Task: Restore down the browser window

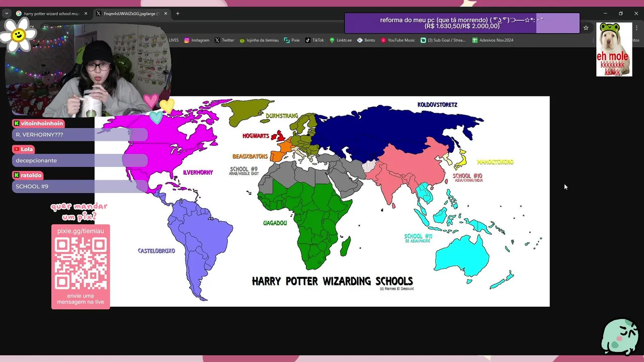Action: 621,14
